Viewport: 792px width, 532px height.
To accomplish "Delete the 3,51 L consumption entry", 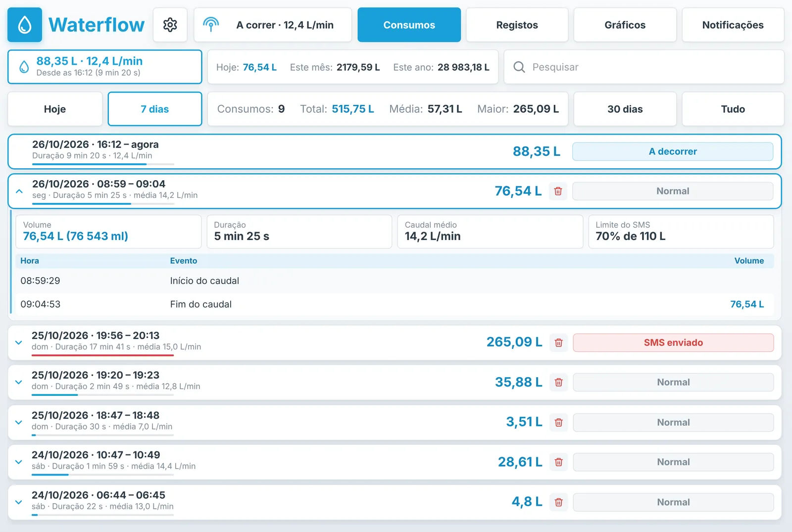I will (x=559, y=422).
